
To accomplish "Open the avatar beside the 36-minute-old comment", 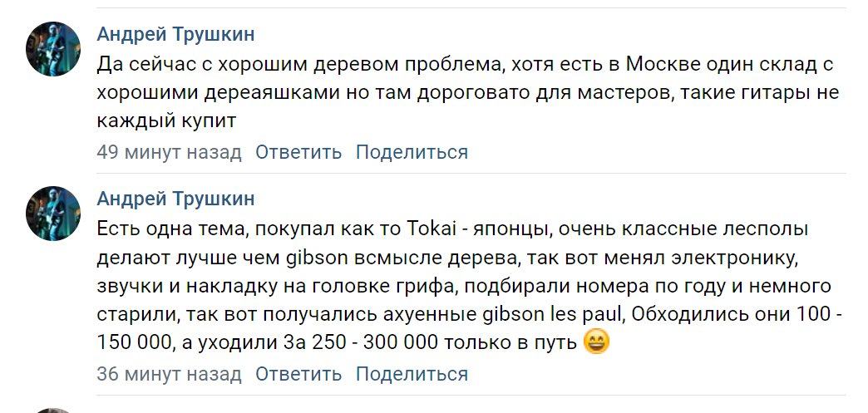I will coord(54,214).
